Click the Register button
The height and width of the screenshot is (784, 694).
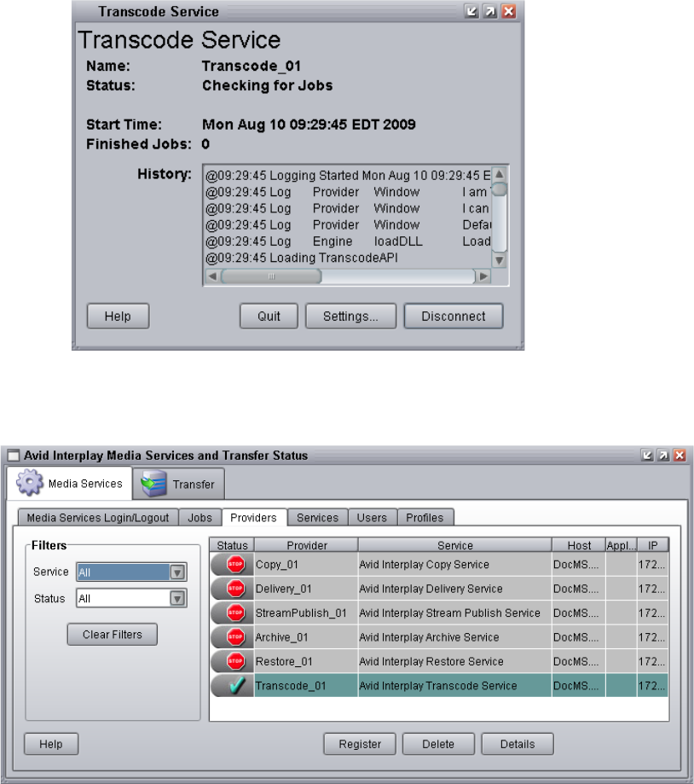click(x=360, y=744)
